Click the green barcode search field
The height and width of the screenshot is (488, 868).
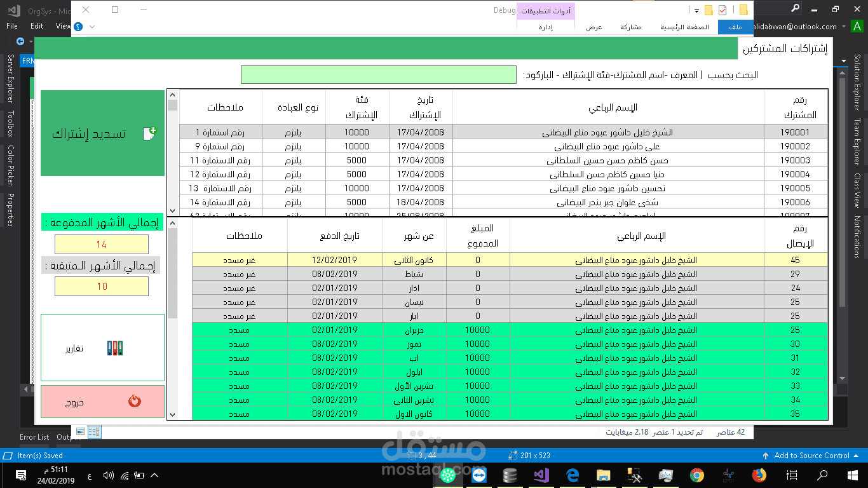tap(379, 74)
